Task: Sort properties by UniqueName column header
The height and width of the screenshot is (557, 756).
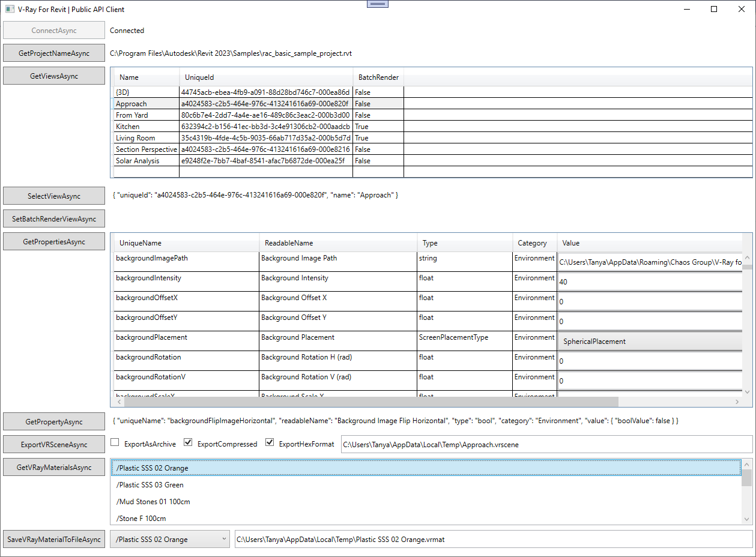Action: (x=186, y=243)
